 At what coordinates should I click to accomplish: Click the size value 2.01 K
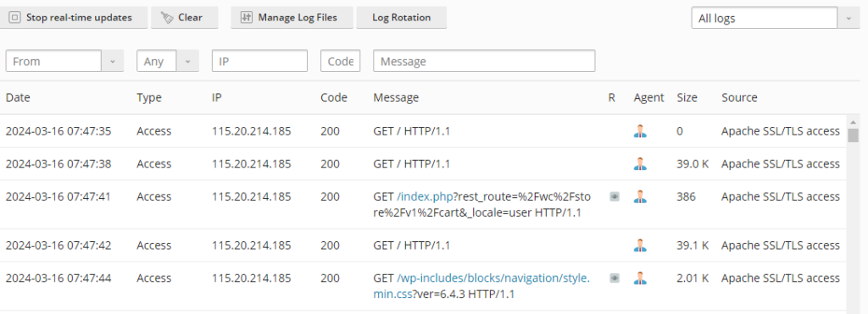coord(693,278)
